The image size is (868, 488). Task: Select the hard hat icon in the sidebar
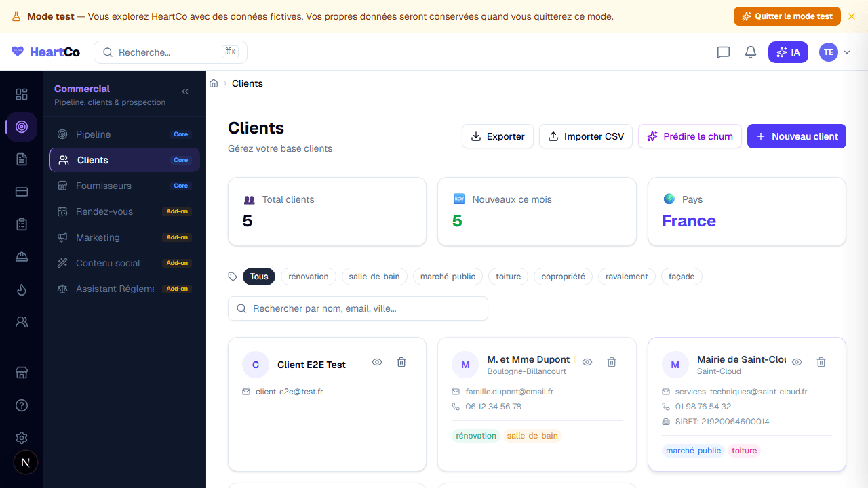click(22, 257)
